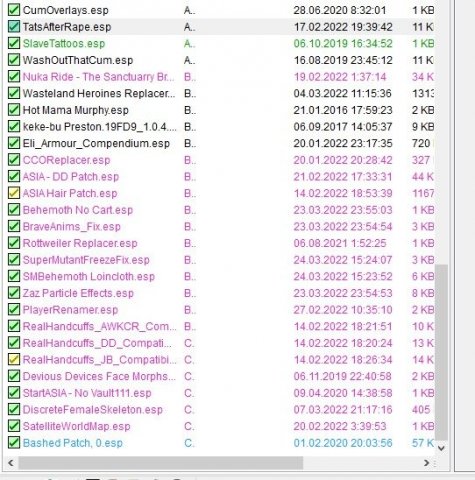Toggle the PlayerRenamer.esp checkbox
The image size is (475, 480).
(x=14, y=310)
